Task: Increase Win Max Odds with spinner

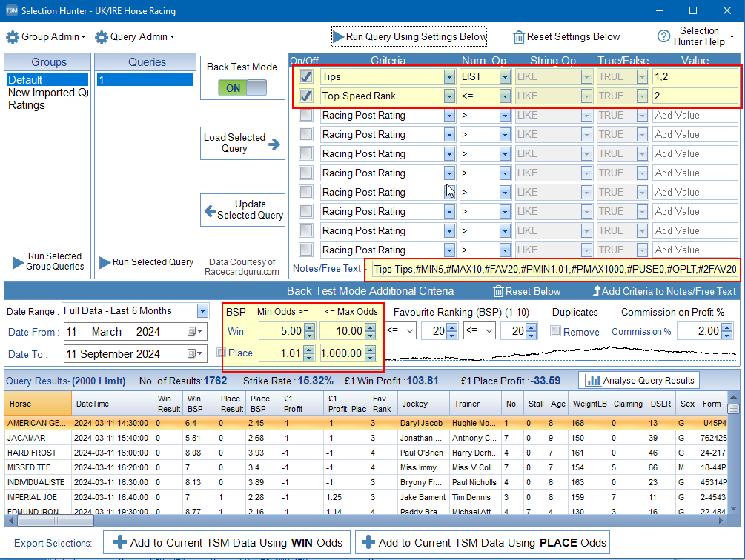Action: [371, 327]
